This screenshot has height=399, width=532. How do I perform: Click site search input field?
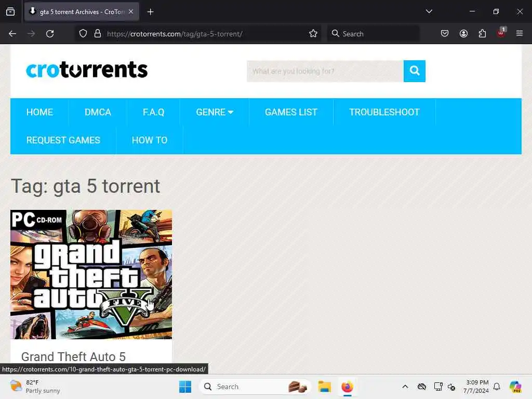325,71
